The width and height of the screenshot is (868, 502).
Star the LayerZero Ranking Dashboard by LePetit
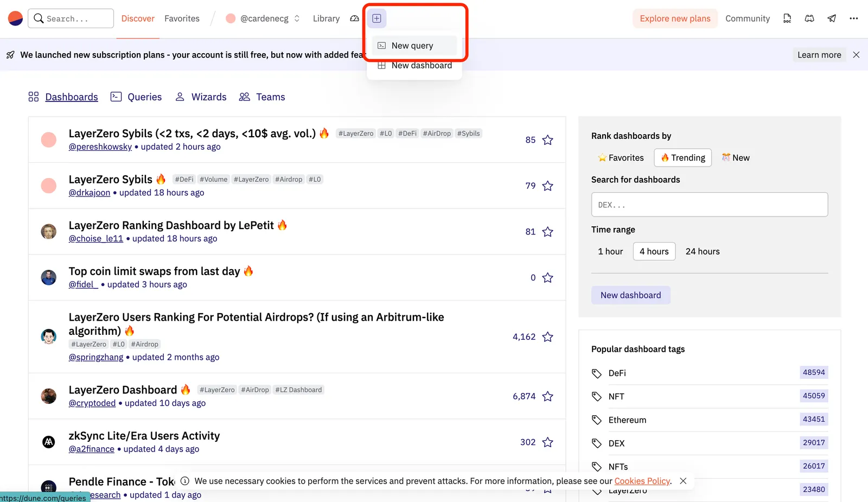548,232
